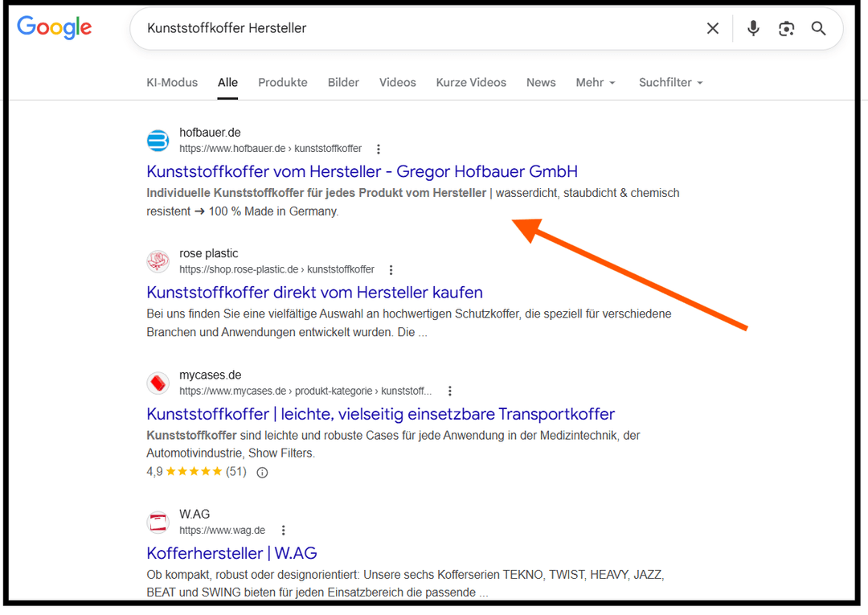Open Kurze Videos tab
Viewport: 868px width, 615px height.
(x=471, y=83)
